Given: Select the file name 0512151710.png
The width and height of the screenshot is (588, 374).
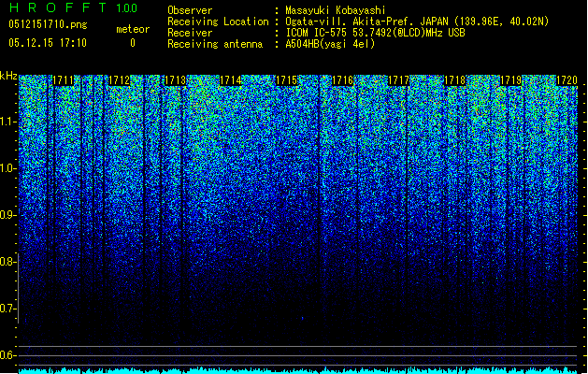Looking at the screenshot, I should coord(48,24).
